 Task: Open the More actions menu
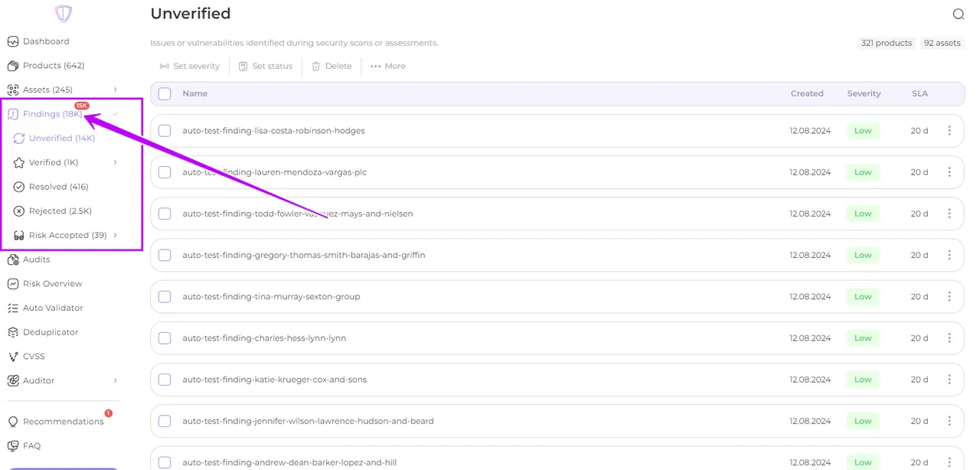click(x=387, y=67)
